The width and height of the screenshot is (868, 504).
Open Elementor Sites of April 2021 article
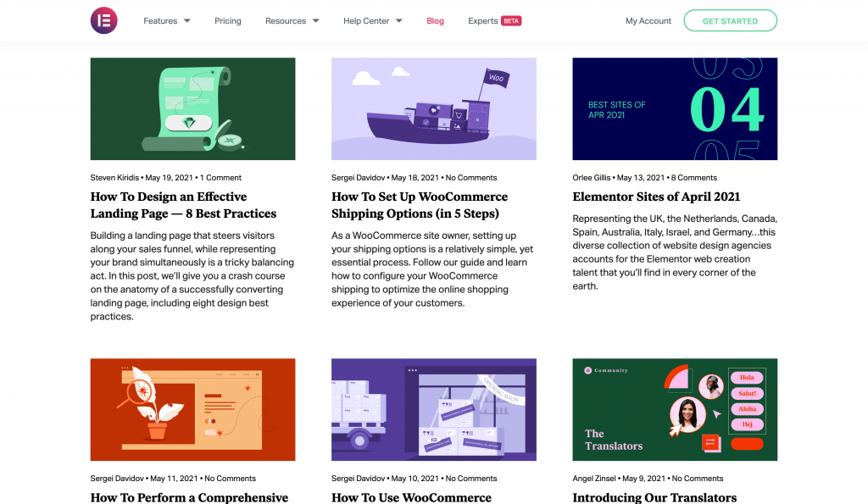[655, 197]
